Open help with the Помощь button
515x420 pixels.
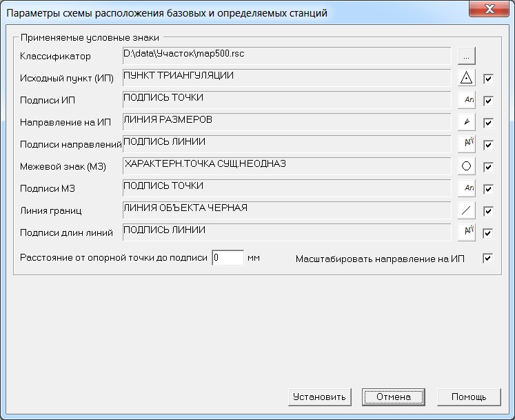coord(468,397)
